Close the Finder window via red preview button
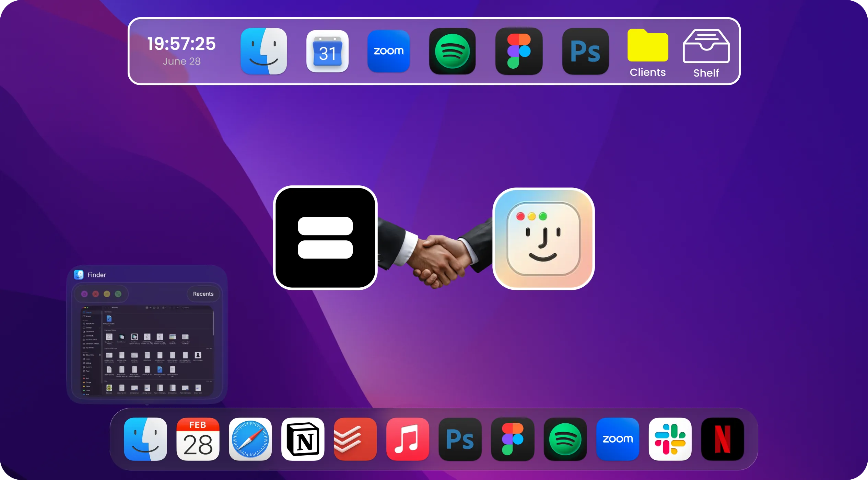The height and width of the screenshot is (480, 868). coord(96,294)
